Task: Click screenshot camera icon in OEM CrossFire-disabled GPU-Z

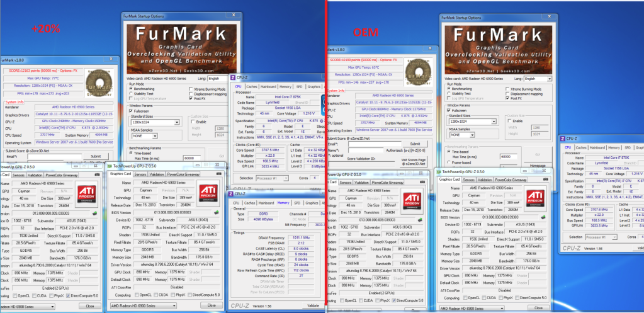Action: [x=546, y=179]
